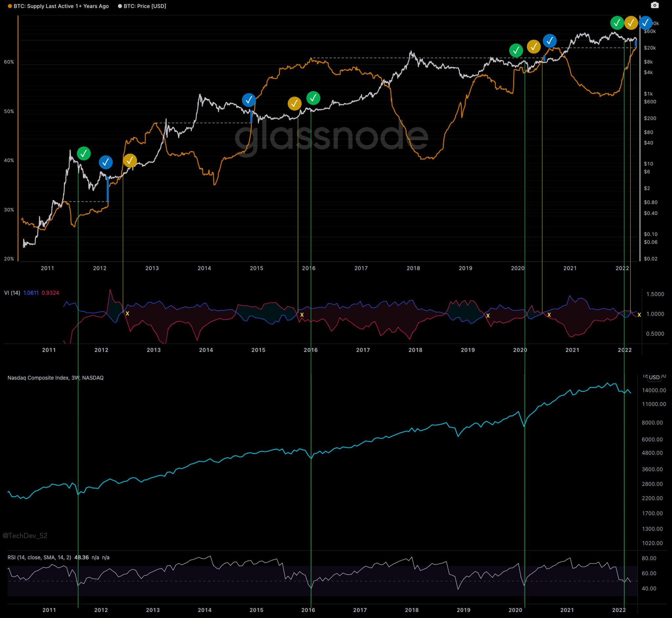Click the yellow checkmark marker near 2016

coord(294,104)
